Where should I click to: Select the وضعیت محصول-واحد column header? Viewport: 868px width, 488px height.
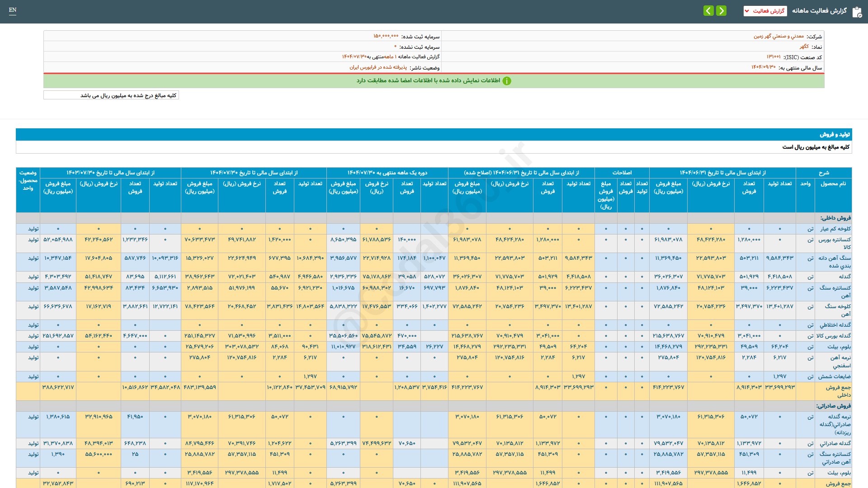click(x=28, y=180)
